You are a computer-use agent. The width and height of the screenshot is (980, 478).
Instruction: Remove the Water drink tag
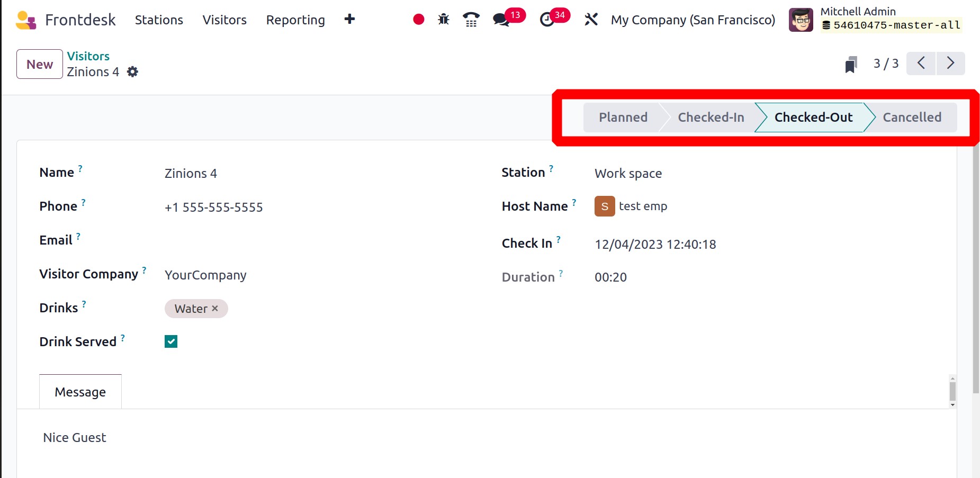215,308
